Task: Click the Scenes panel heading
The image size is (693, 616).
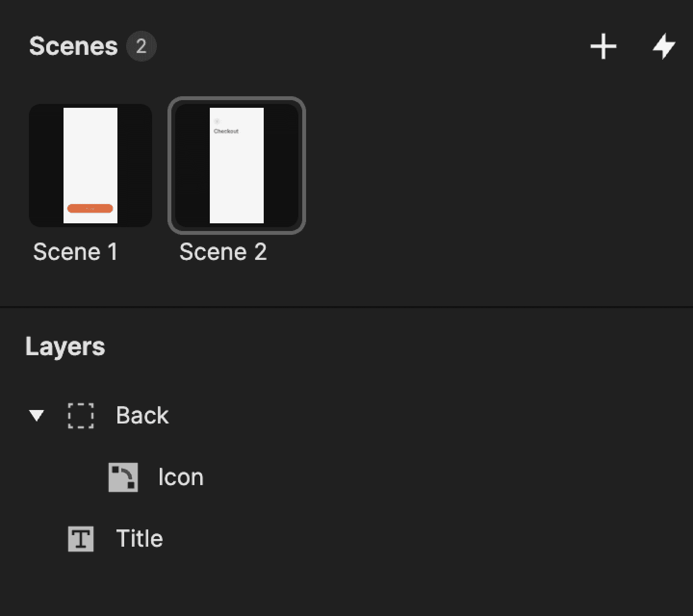Action: [x=74, y=46]
